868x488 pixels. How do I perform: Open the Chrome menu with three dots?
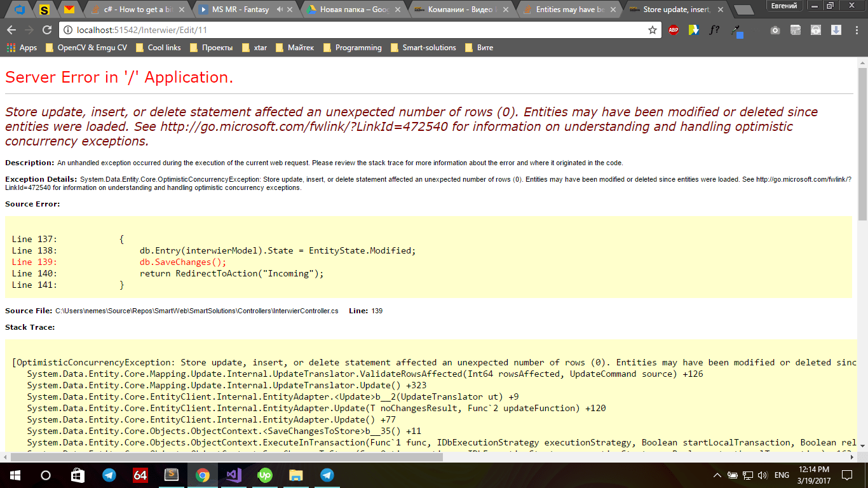[x=857, y=30]
